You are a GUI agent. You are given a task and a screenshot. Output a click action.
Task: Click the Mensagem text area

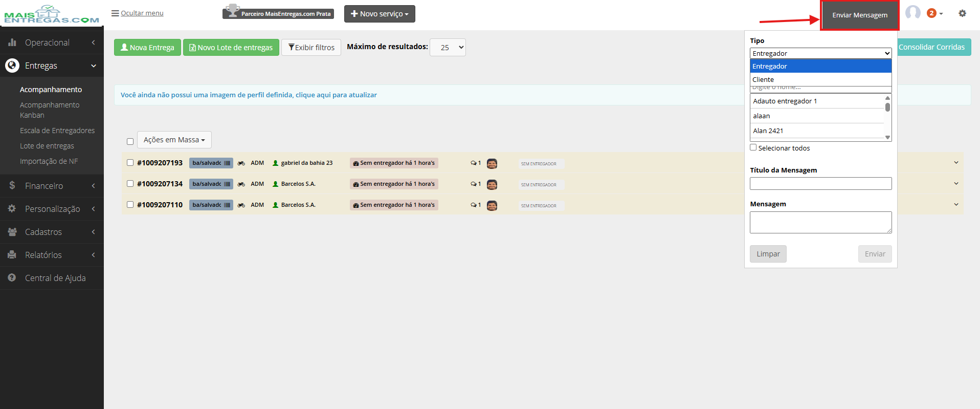click(821, 222)
